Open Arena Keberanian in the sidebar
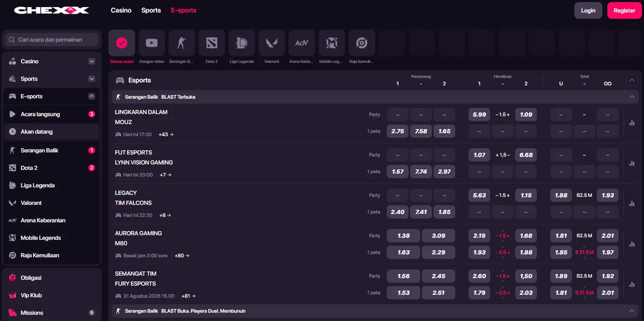Screen dimensions: 644x321 (x=52, y=220)
